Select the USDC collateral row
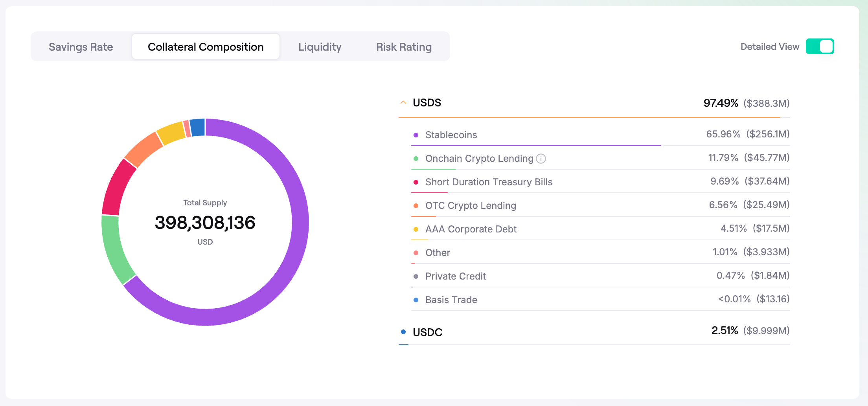868x406 pixels. [427, 332]
